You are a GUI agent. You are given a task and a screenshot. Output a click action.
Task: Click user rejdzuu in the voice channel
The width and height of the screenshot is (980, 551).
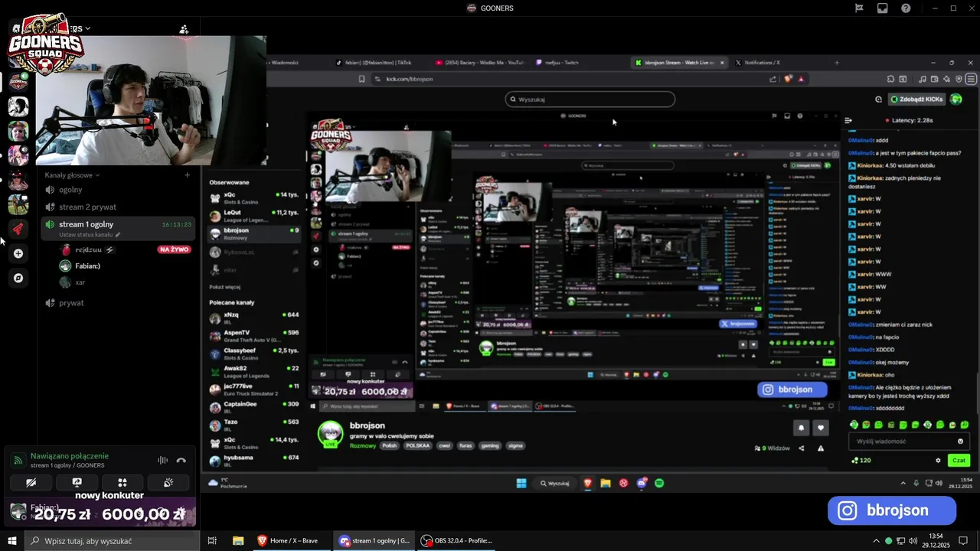(x=89, y=249)
